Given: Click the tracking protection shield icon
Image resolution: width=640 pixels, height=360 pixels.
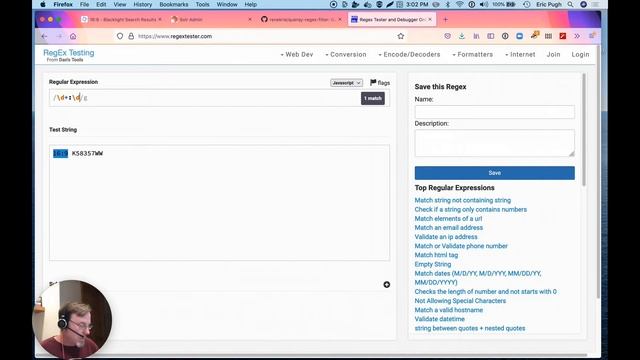Looking at the screenshot, I should click(x=120, y=36).
